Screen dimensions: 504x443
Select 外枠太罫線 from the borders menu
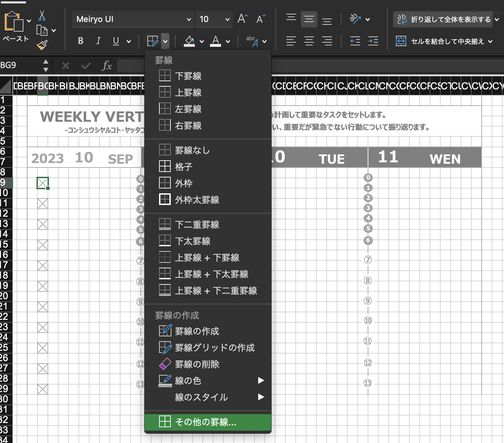pos(197,200)
